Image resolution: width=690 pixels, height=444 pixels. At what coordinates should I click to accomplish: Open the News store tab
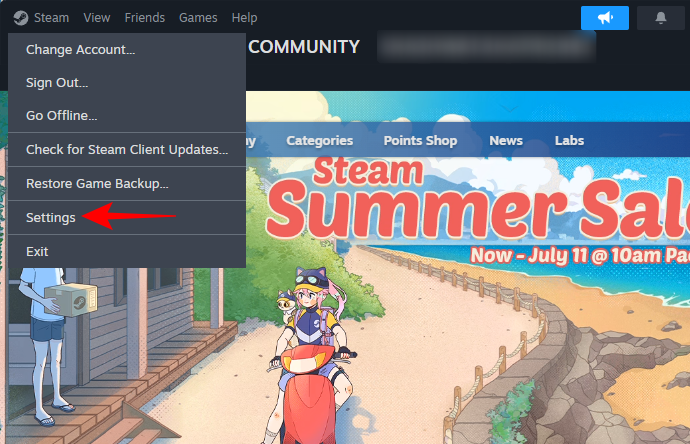point(506,140)
